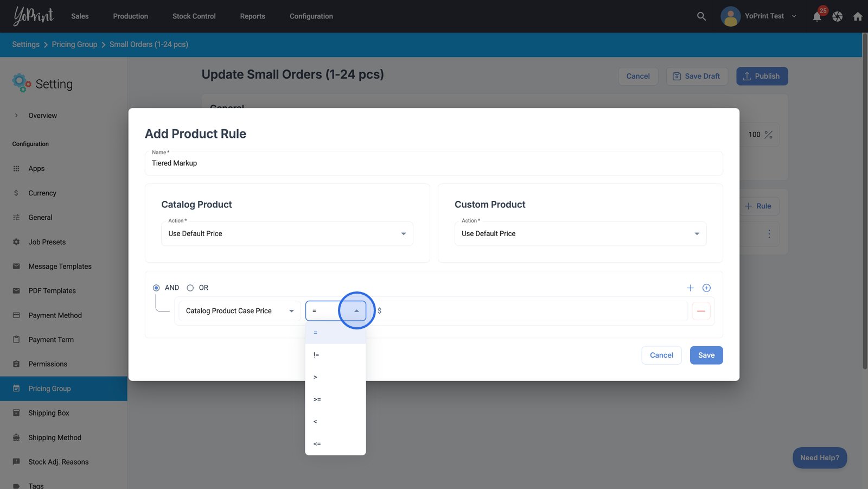
Task: Choose the != operator option
Action: pos(335,355)
